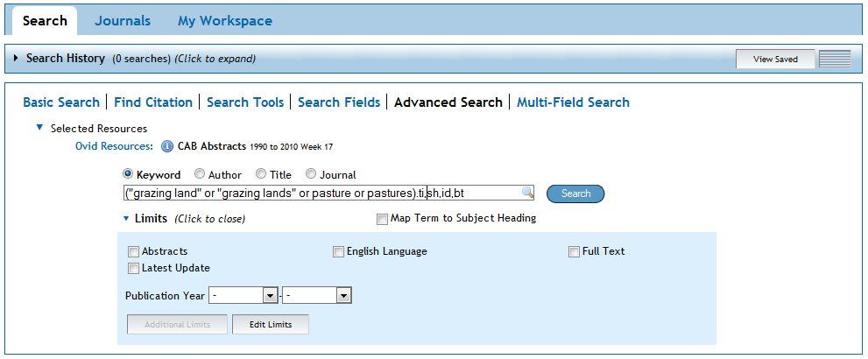This screenshot has height=359, width=868.
Task: Click into the keyword search field
Action: [322, 193]
